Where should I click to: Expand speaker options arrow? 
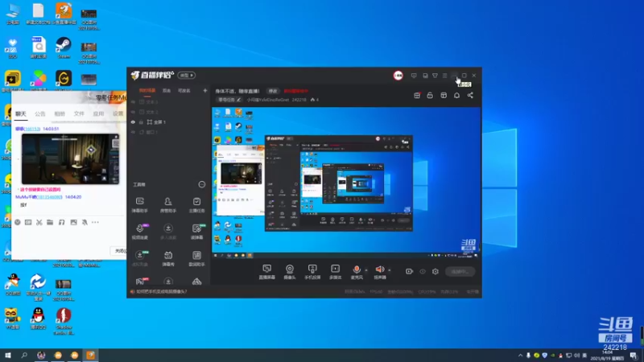[390, 270]
